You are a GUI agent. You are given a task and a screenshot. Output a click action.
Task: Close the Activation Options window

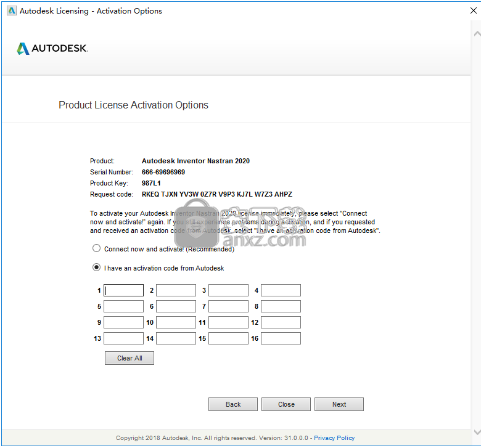(x=474, y=10)
